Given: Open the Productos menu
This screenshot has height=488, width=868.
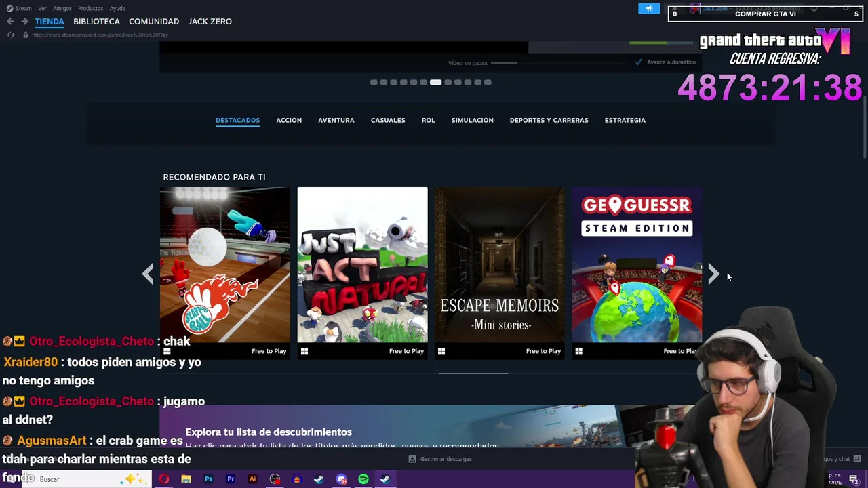Looking at the screenshot, I should click(x=90, y=8).
